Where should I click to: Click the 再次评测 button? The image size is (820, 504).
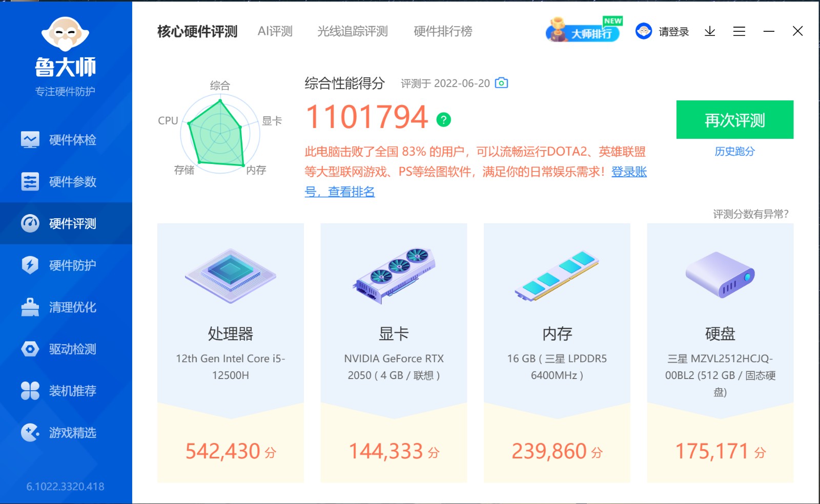tap(735, 119)
